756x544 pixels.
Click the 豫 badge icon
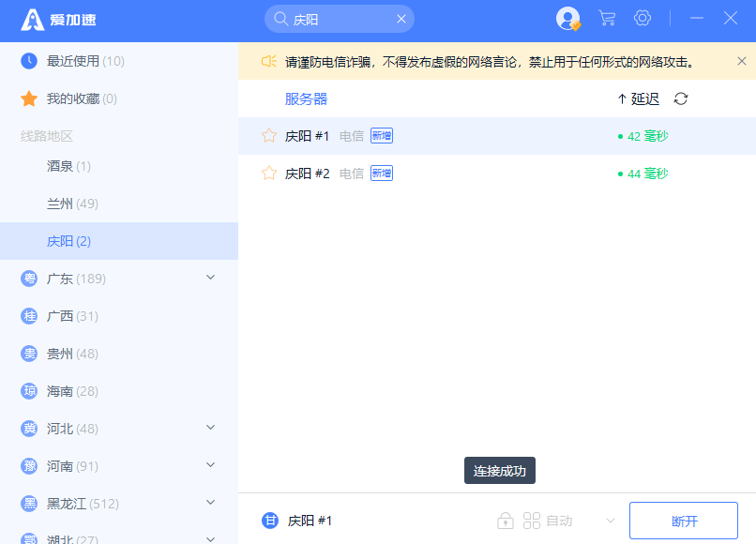29,466
